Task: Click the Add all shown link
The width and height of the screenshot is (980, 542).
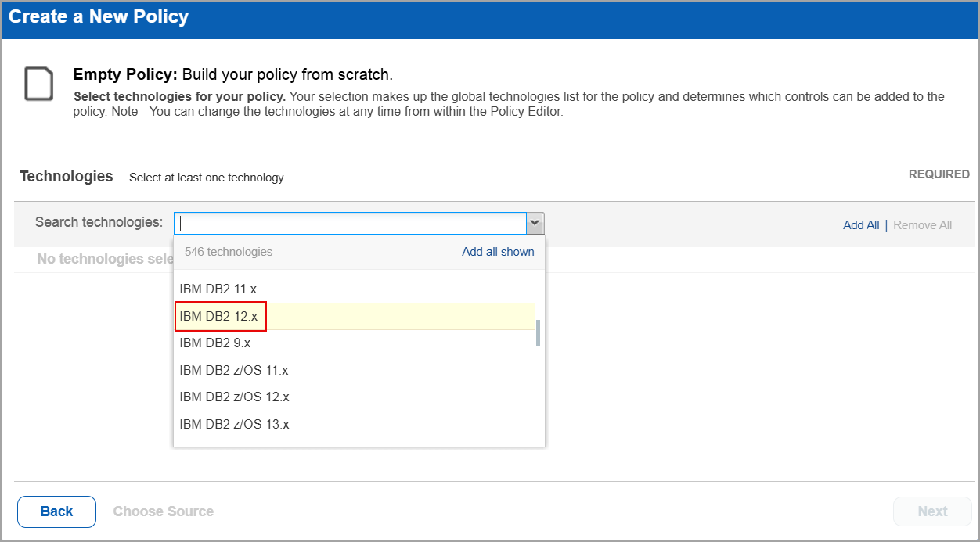Action: (x=498, y=252)
